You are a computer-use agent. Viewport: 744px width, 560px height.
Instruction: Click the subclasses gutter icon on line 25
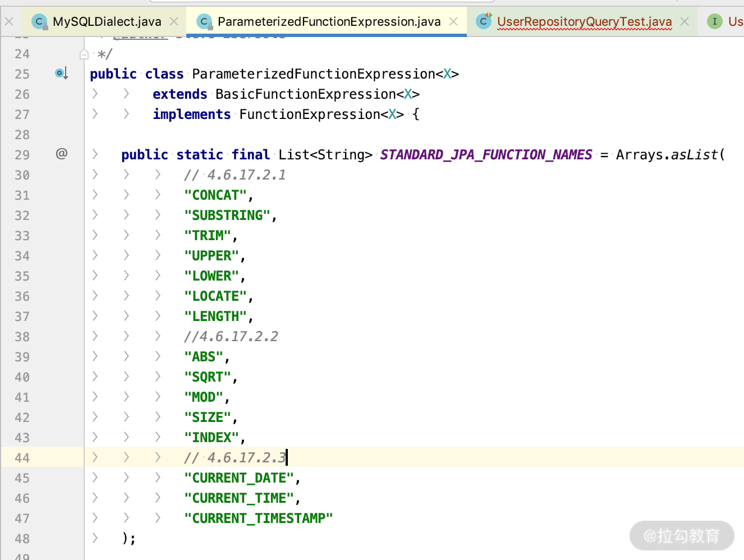(x=61, y=73)
